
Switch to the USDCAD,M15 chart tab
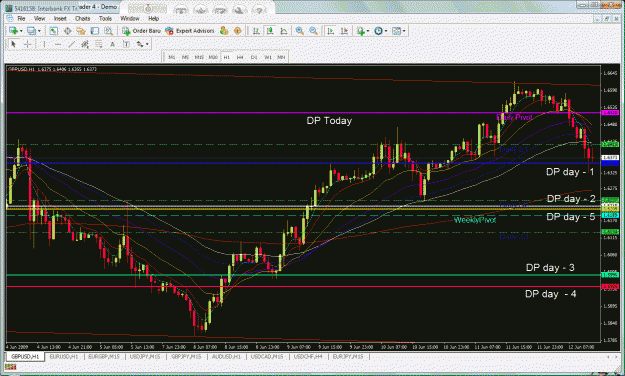coord(267,356)
